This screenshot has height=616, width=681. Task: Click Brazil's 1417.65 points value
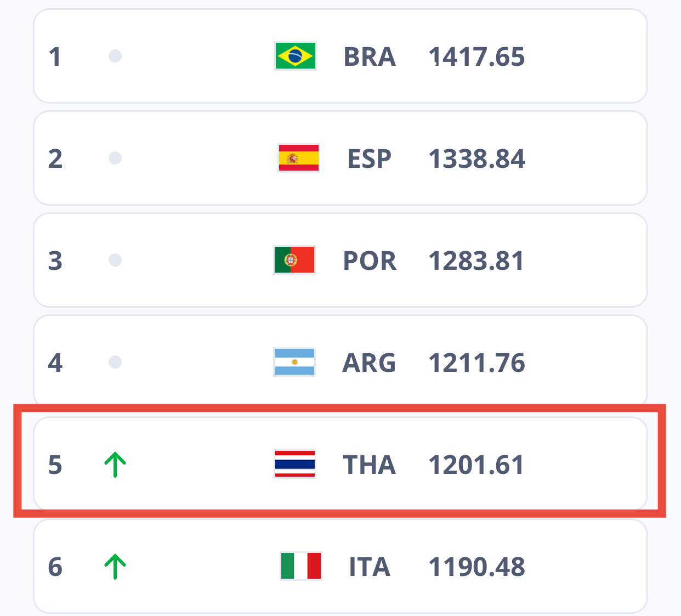(x=476, y=57)
